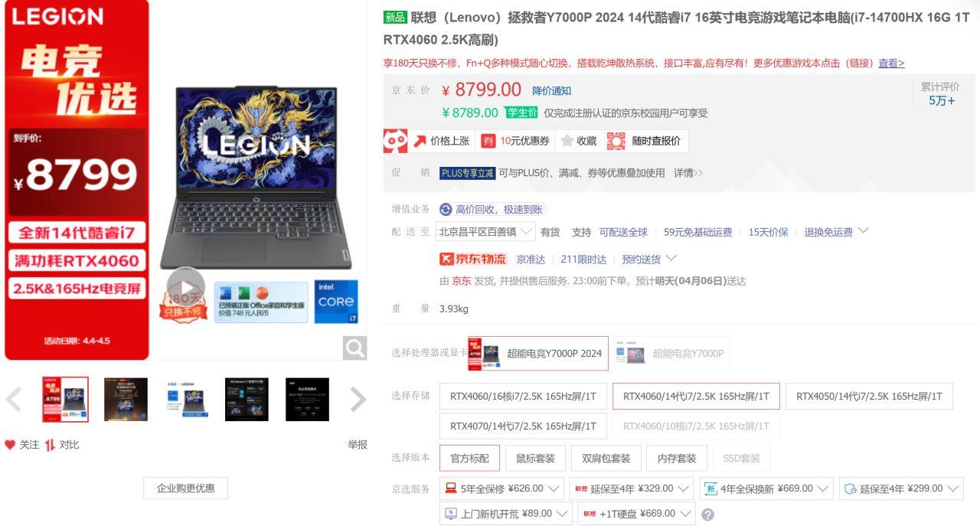Select RTX4050/14代i7/2.5K 165Hz屏/1T option
The image size is (980, 526).
coord(869,397)
